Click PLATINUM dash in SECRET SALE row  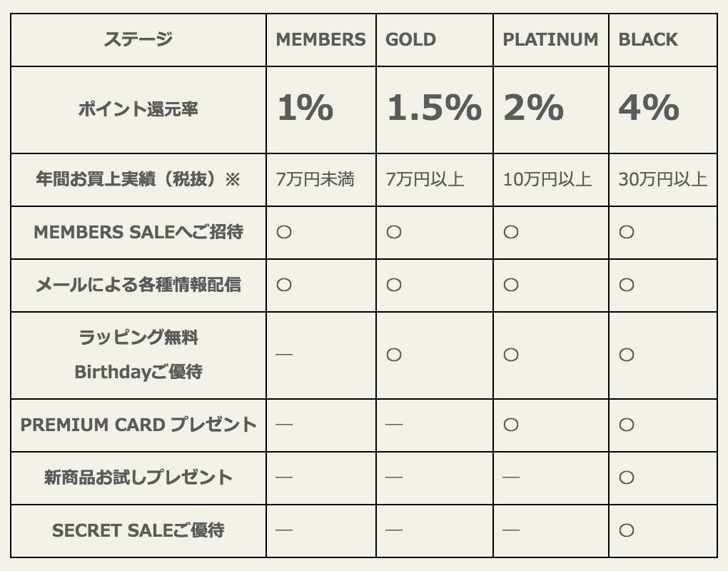[x=511, y=530]
